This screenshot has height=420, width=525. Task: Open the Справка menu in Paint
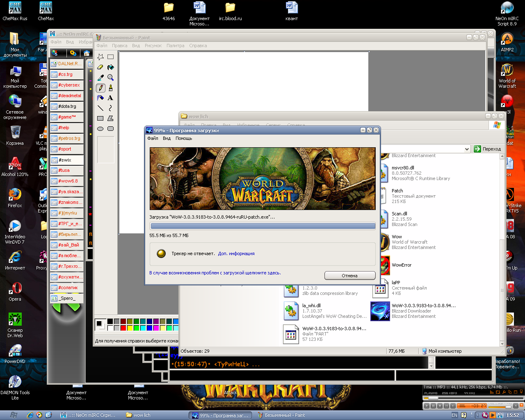(x=198, y=46)
